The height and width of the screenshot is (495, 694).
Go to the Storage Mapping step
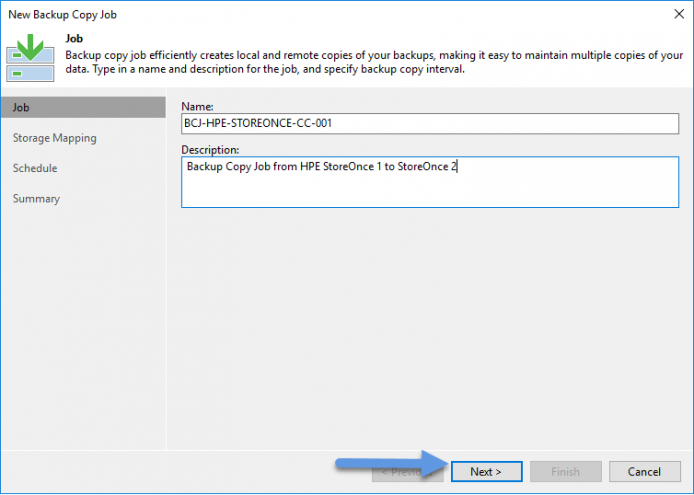tap(54, 138)
